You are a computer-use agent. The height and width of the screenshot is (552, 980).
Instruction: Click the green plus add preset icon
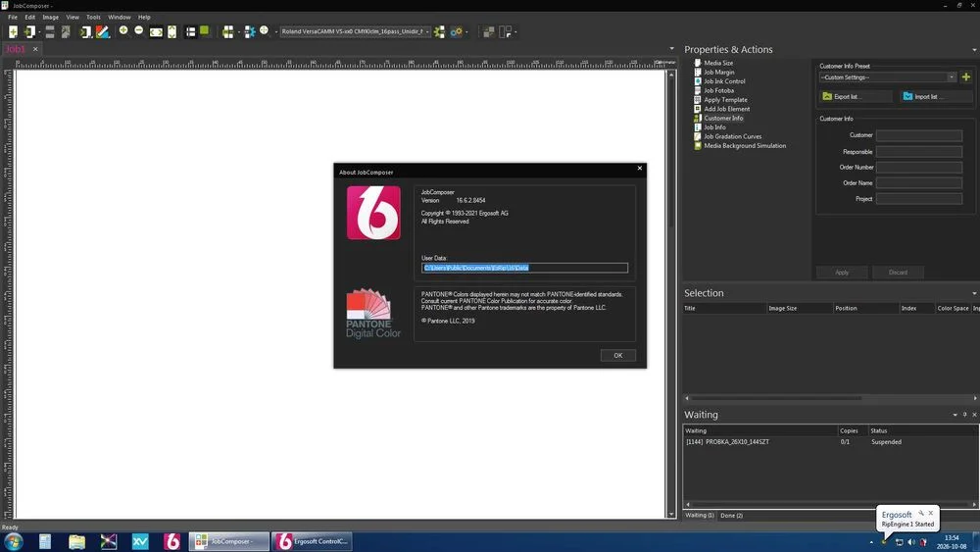click(966, 76)
